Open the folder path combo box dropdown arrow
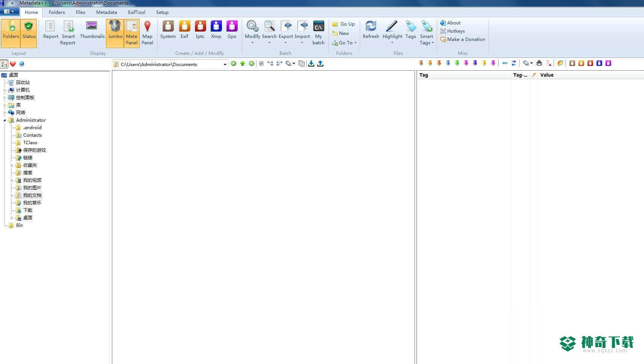644x364 pixels. point(225,65)
